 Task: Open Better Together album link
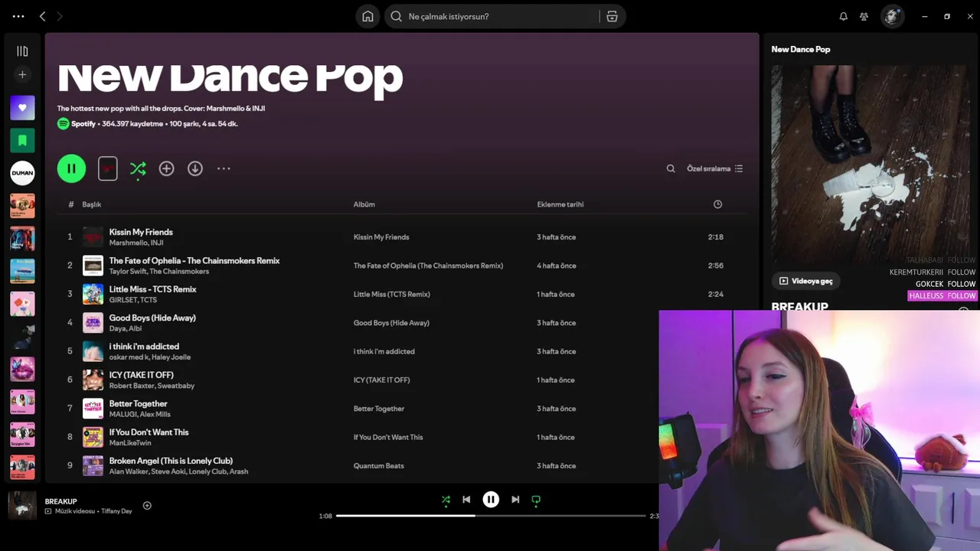tap(379, 409)
